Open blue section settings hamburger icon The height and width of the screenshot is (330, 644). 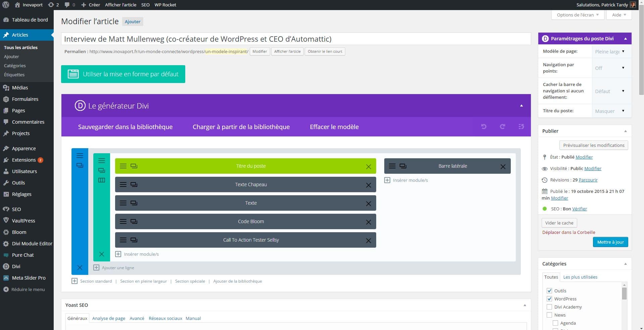[x=80, y=156]
